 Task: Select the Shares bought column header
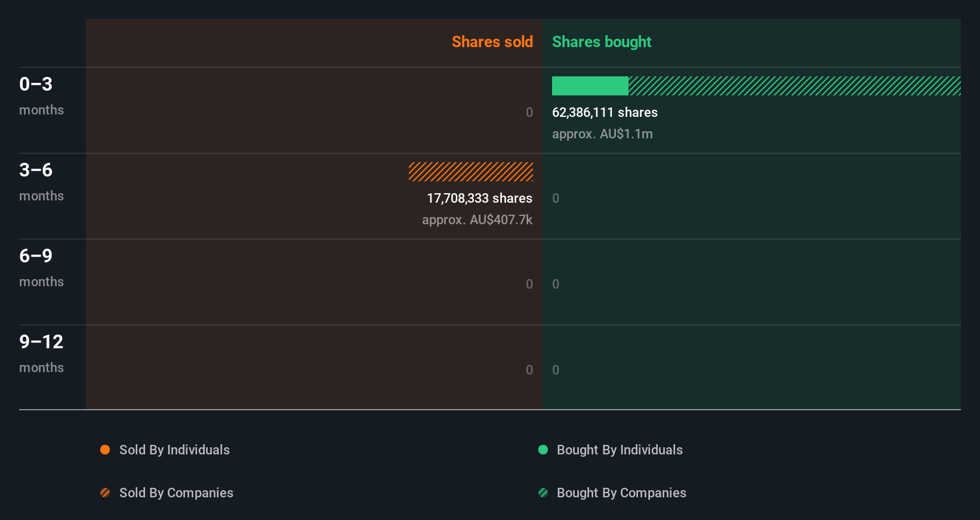click(602, 42)
